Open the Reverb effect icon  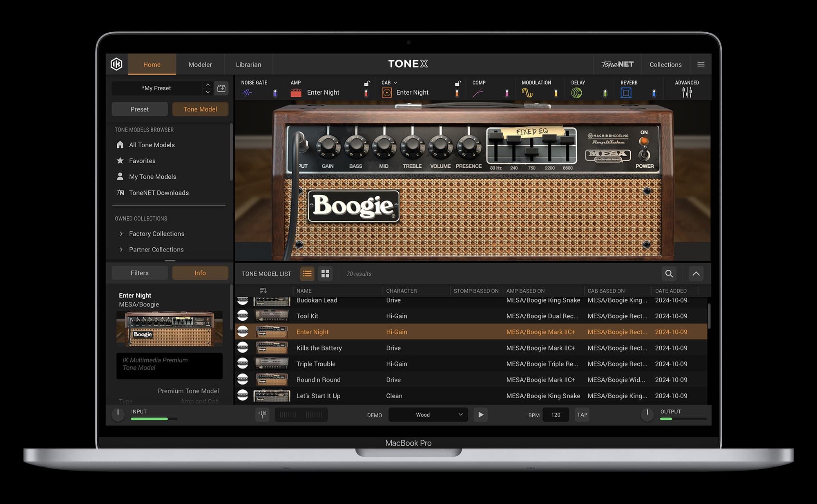tap(626, 92)
